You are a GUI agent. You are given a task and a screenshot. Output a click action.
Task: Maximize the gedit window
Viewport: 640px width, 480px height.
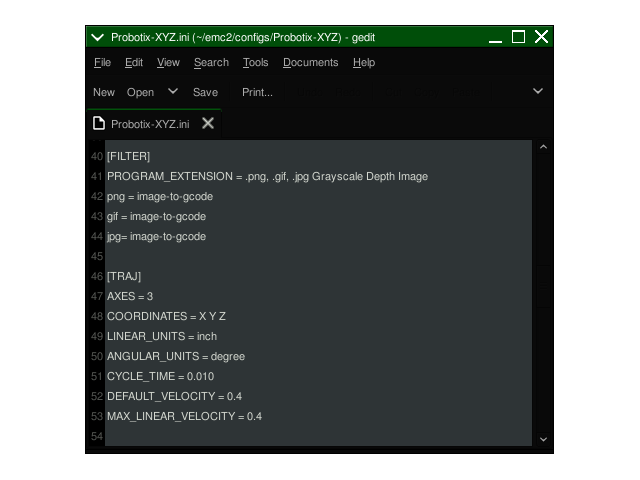518,37
